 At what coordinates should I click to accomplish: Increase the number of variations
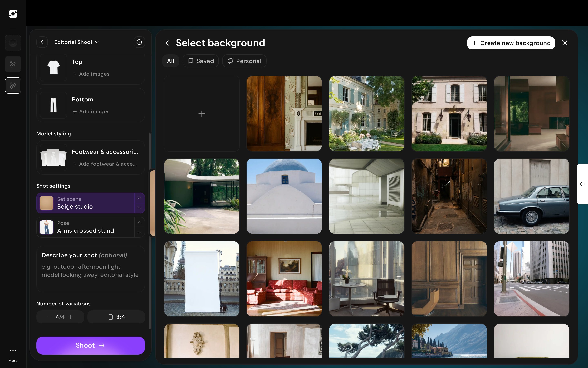[x=71, y=317]
